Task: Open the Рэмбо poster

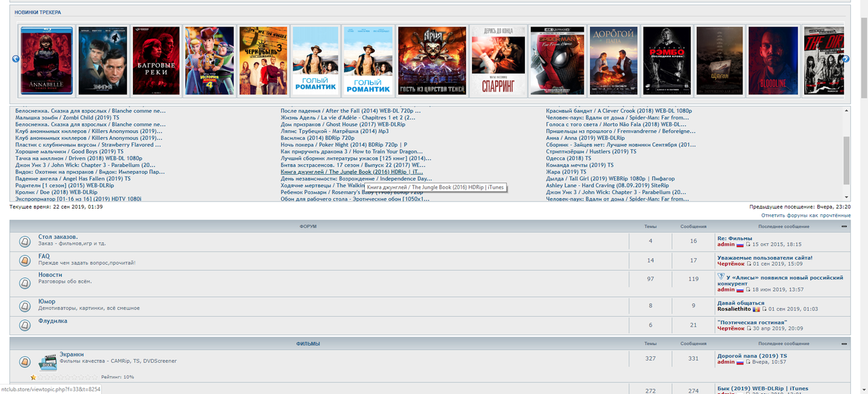Action: point(667,60)
